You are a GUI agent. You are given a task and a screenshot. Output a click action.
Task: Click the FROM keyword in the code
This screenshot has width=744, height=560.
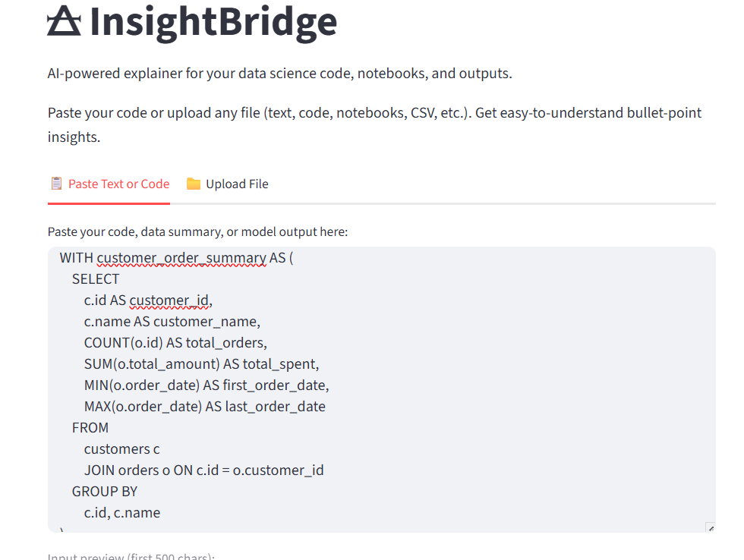pos(90,427)
